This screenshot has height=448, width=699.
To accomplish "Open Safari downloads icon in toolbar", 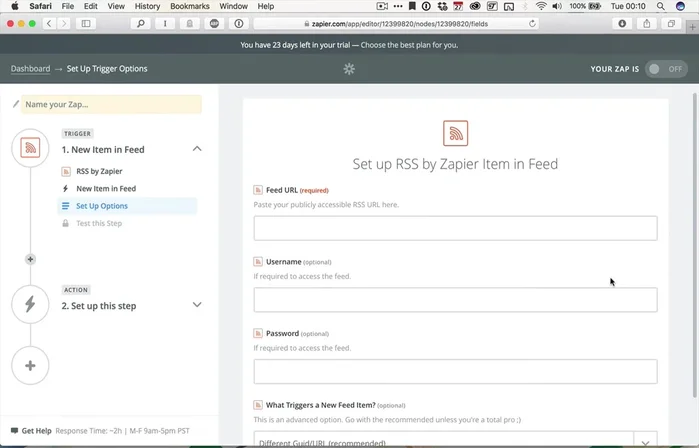I will (x=623, y=23).
